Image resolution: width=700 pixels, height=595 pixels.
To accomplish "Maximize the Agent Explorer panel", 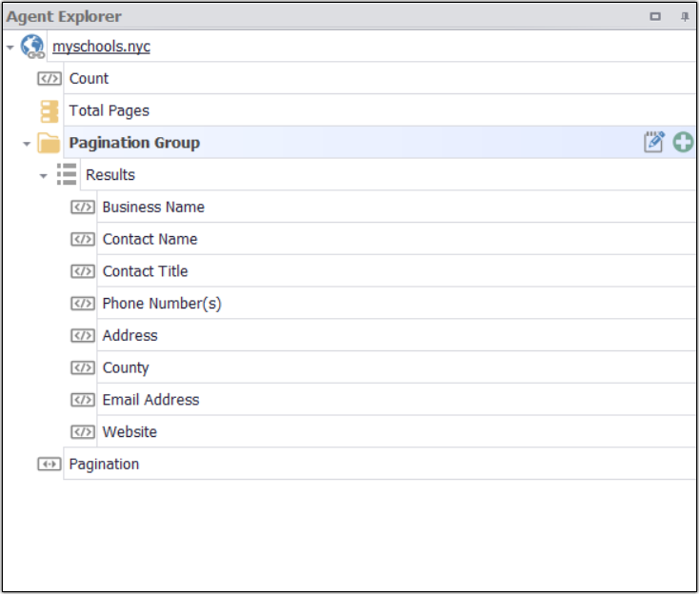I will [x=654, y=16].
